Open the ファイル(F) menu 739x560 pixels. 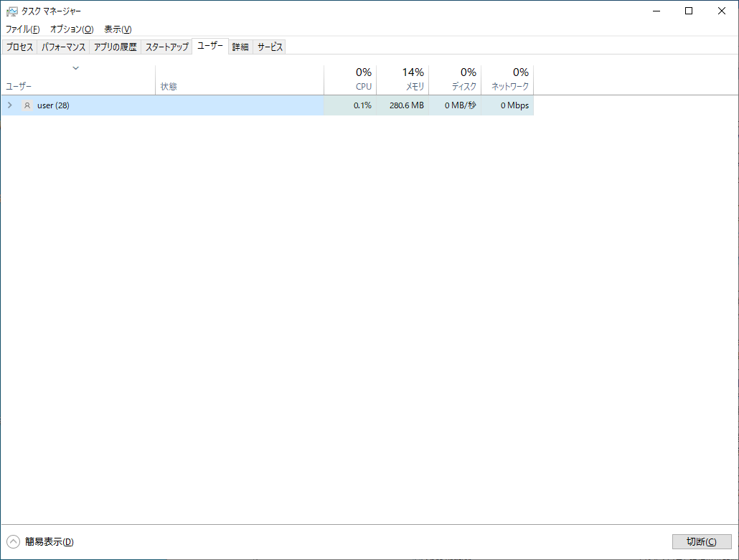(23, 29)
